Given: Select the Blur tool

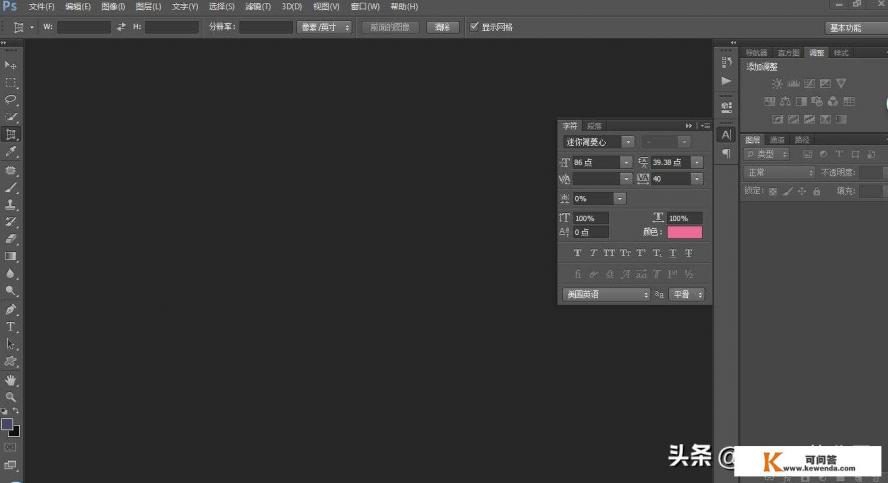Looking at the screenshot, I should click(10, 273).
